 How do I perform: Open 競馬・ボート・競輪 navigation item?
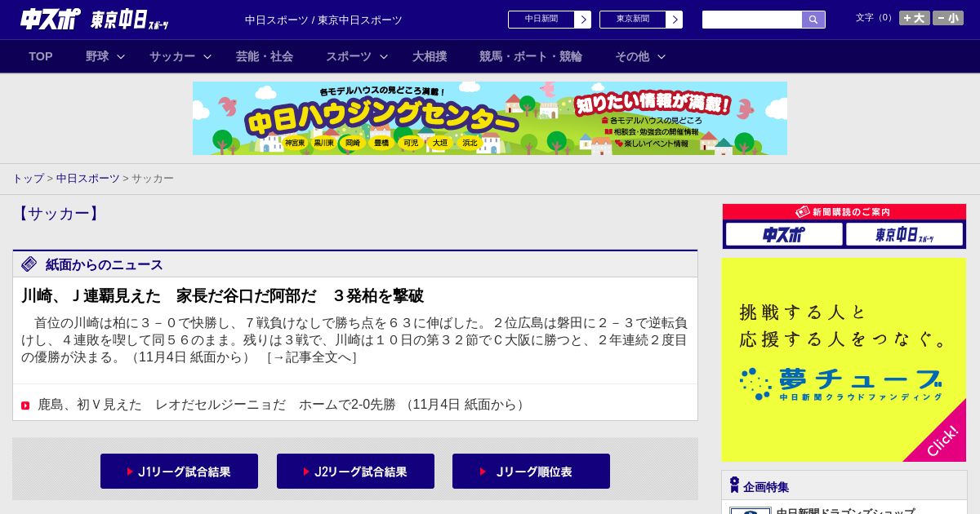531,56
